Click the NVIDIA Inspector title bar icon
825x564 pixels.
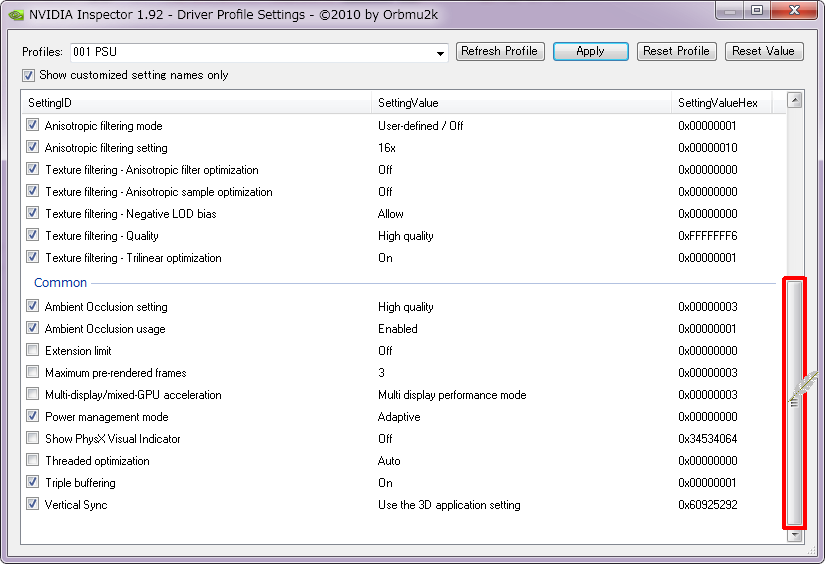[x=16, y=15]
